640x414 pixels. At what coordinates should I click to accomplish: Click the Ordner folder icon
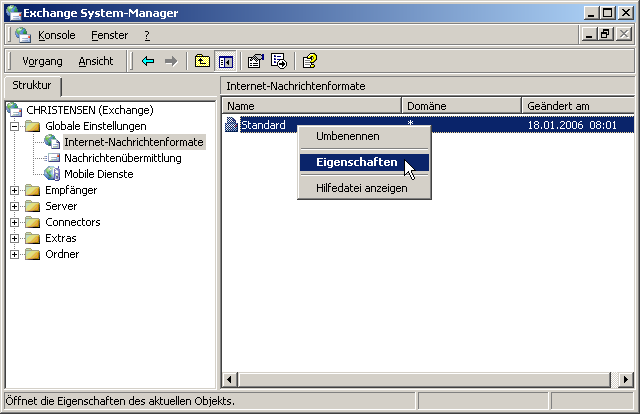tap(33, 254)
